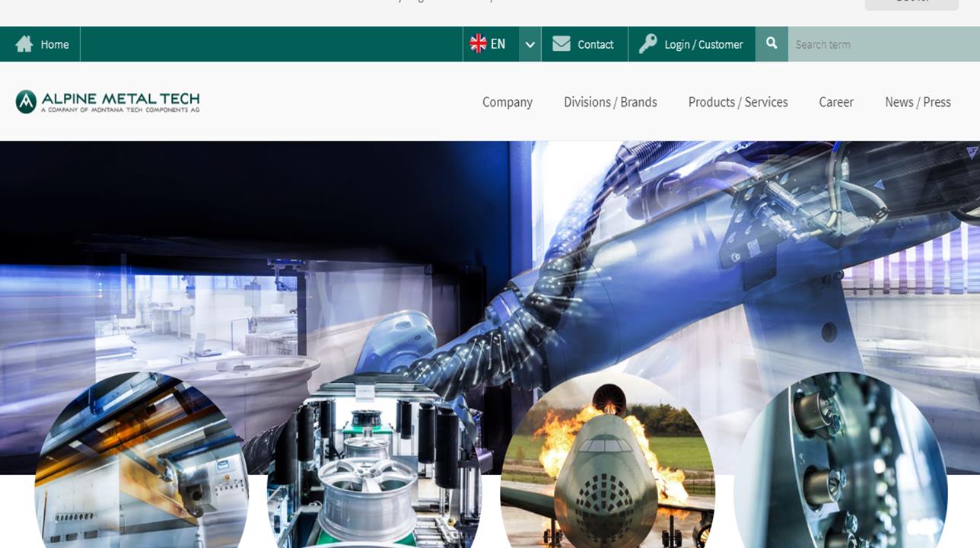Open the News / Press menu

point(917,102)
